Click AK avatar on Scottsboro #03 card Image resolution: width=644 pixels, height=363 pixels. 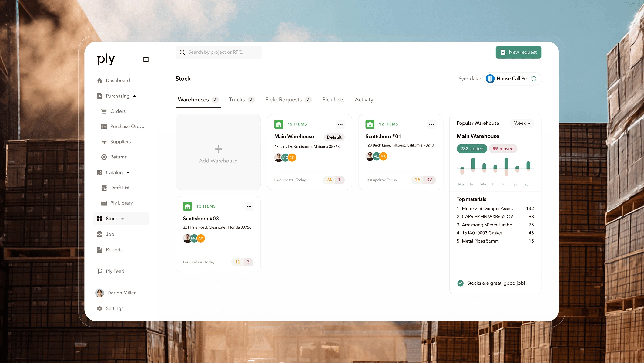coord(201,238)
